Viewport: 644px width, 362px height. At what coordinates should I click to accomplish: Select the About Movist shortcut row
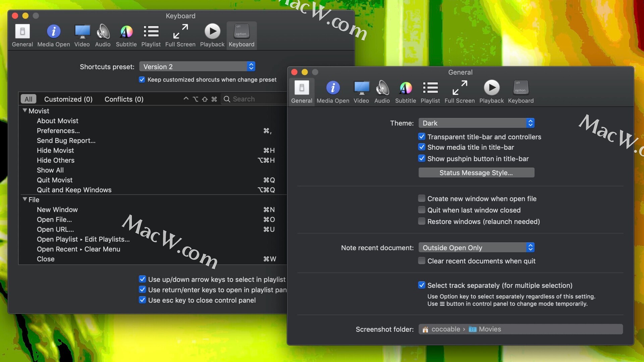click(153, 121)
